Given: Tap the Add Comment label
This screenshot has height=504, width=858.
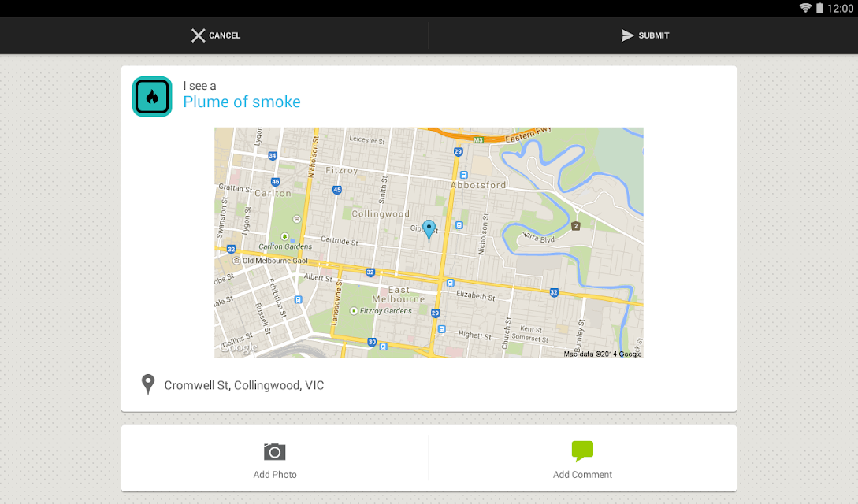Looking at the screenshot, I should [x=582, y=475].
